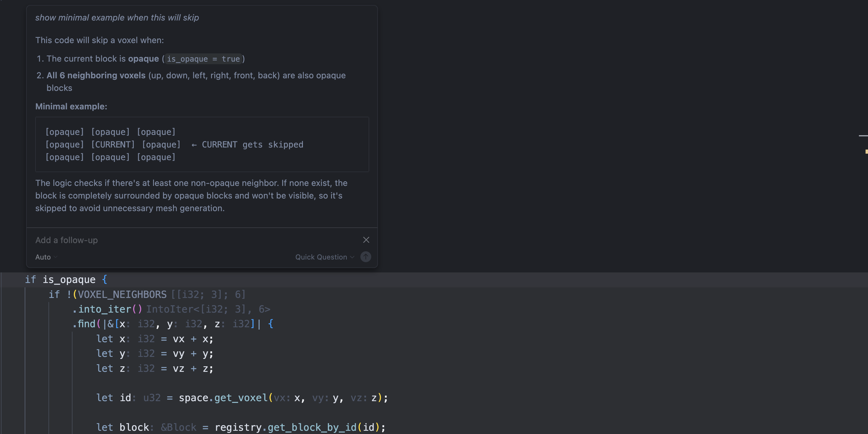Click the get_voxel method call

[x=240, y=398]
